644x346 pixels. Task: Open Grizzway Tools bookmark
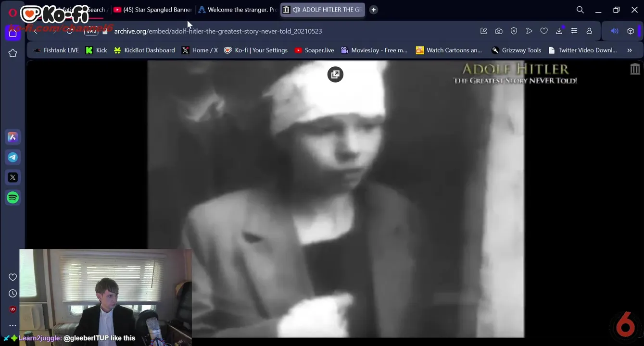[x=517, y=50]
